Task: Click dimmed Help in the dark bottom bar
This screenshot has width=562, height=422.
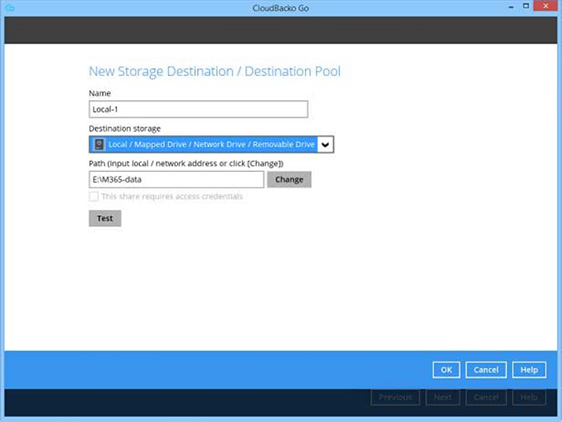Action: click(529, 397)
